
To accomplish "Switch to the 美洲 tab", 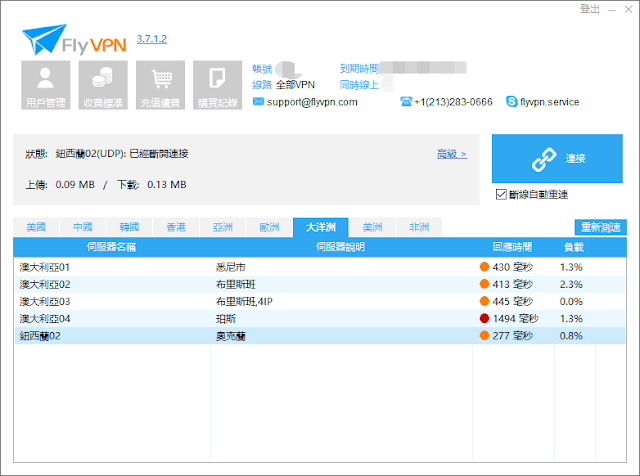I will click(373, 227).
